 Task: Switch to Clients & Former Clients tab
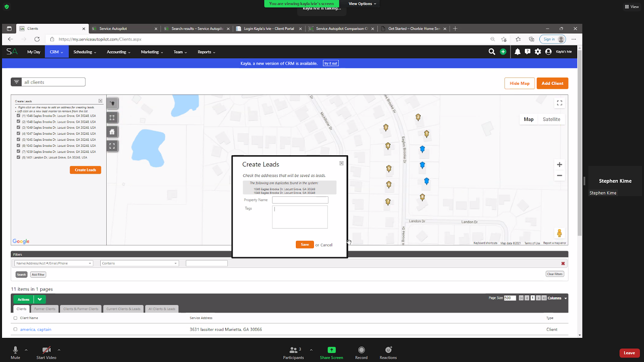point(80,309)
